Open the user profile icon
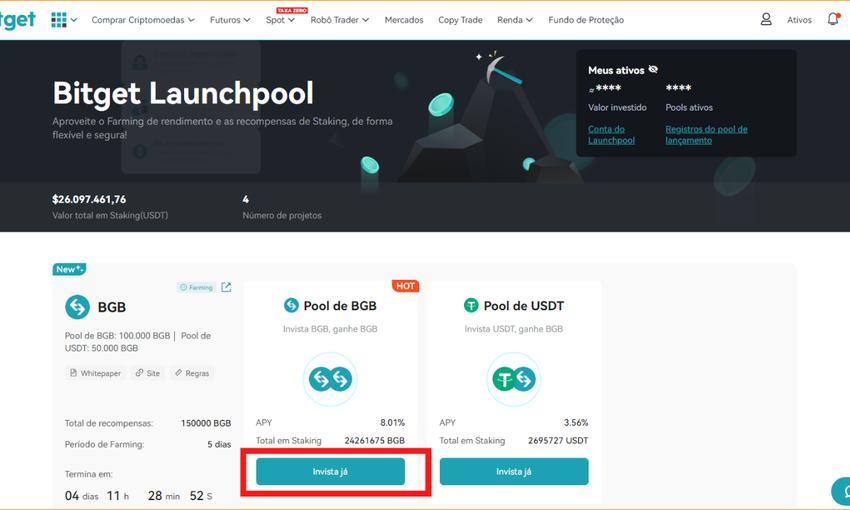 coord(766,20)
